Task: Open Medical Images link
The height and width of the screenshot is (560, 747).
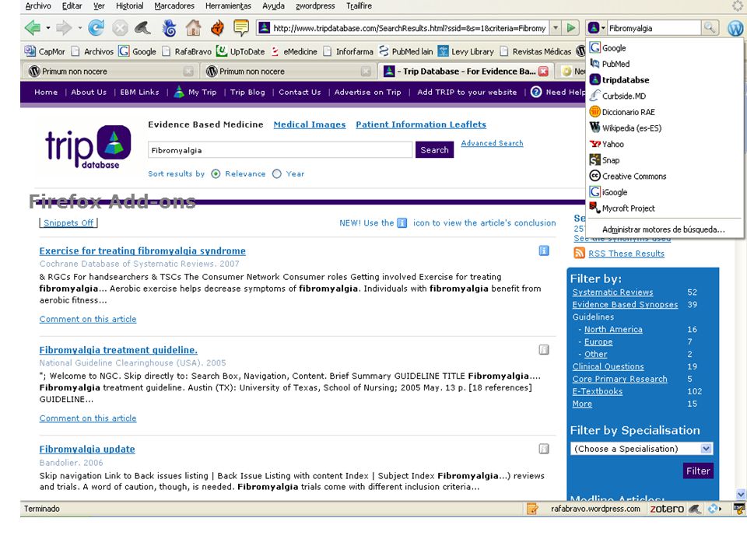Action: click(310, 124)
